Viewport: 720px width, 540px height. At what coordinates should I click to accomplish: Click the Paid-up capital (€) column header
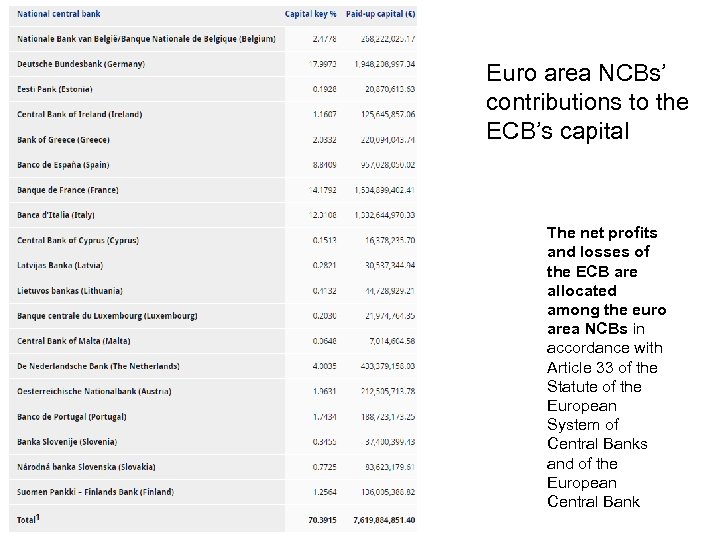381,14
